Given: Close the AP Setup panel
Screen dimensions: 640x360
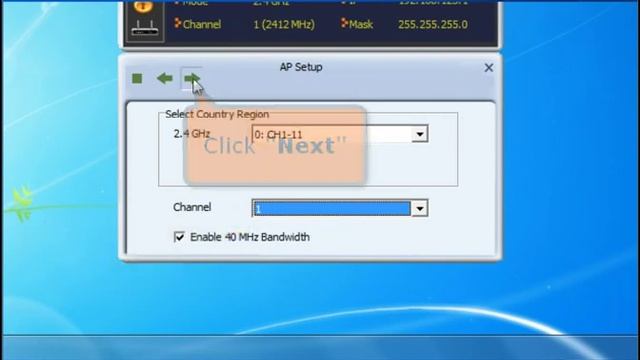Looking at the screenshot, I should pyautogui.click(x=489, y=68).
